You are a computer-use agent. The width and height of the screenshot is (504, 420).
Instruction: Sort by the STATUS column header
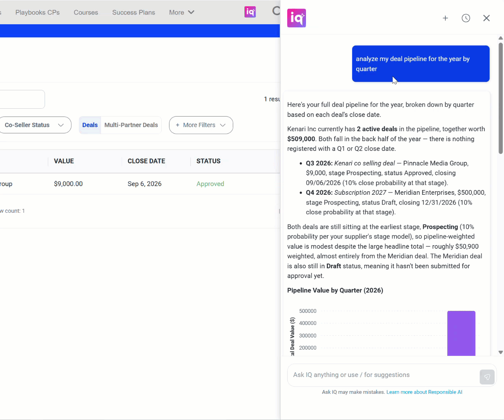pyautogui.click(x=209, y=161)
